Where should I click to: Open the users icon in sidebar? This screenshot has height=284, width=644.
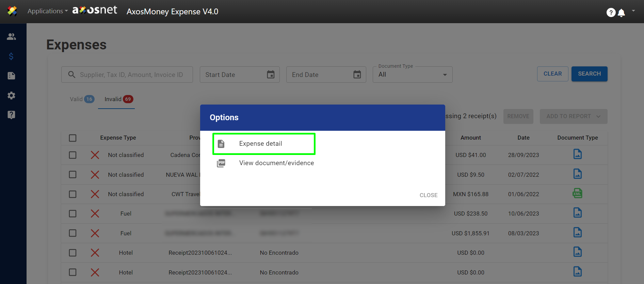pos(11,36)
